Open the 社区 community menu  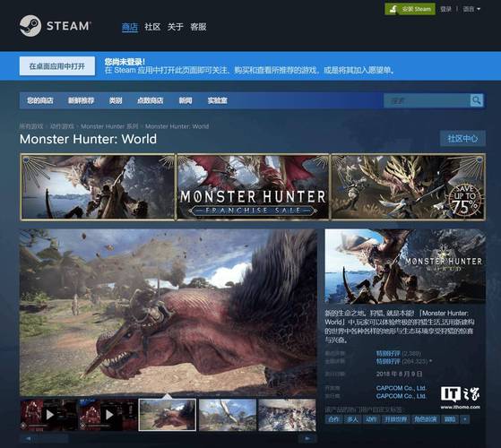click(x=152, y=27)
